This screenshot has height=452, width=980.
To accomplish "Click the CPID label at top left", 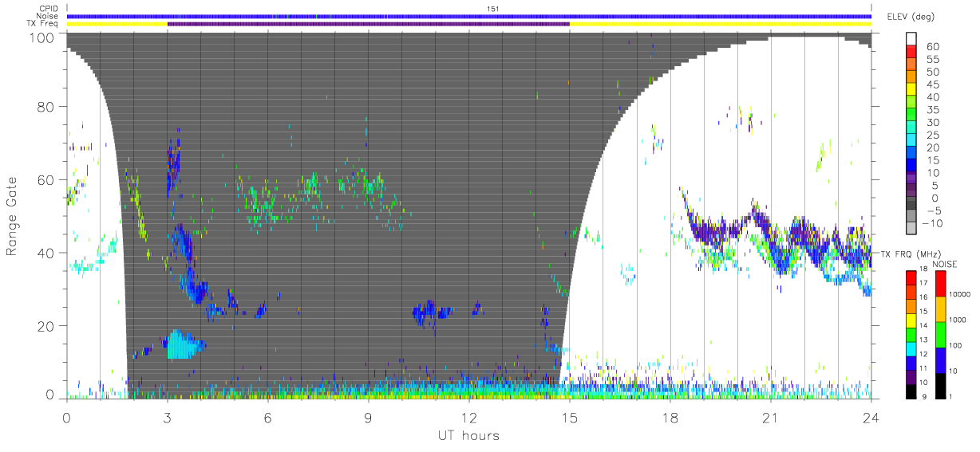I will pos(49,9).
